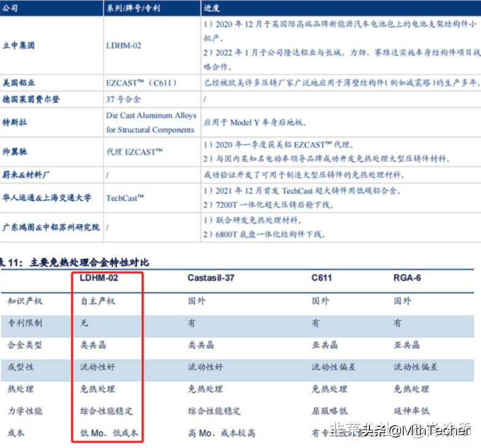Select the '广东鸿图&中铝苏州研究院' cell
481x448 pixels.
pyautogui.click(x=51, y=228)
